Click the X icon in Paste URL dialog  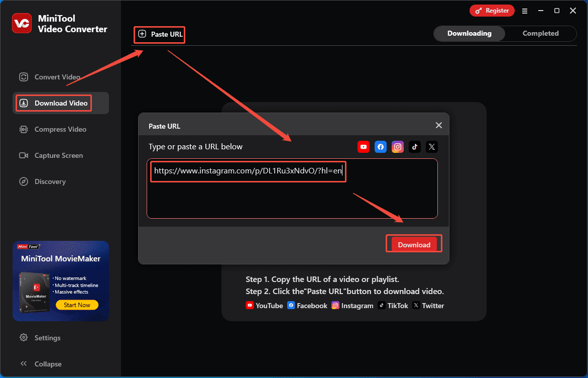click(432, 147)
